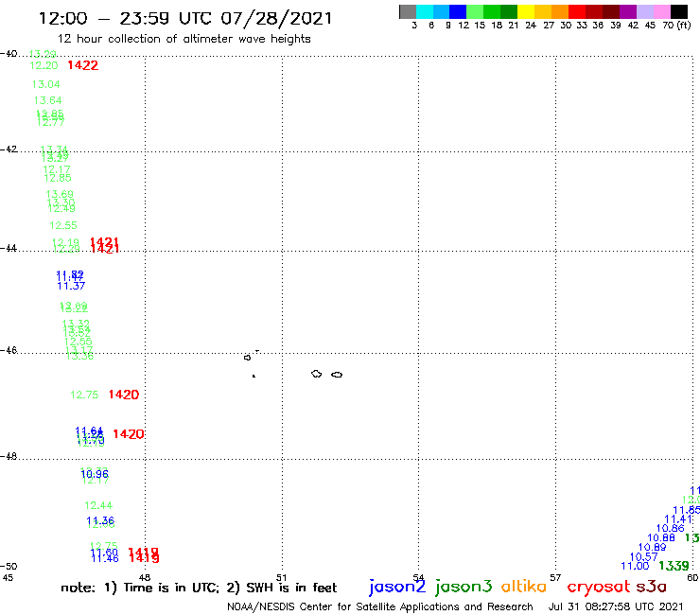Click the green '12.20' wave height value
This screenshot has width=700, height=615.
(x=44, y=65)
